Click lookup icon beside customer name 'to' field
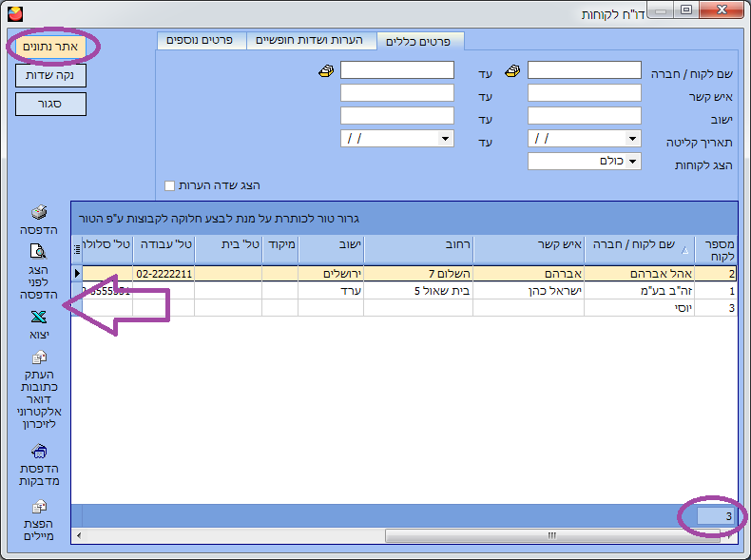 [x=326, y=70]
